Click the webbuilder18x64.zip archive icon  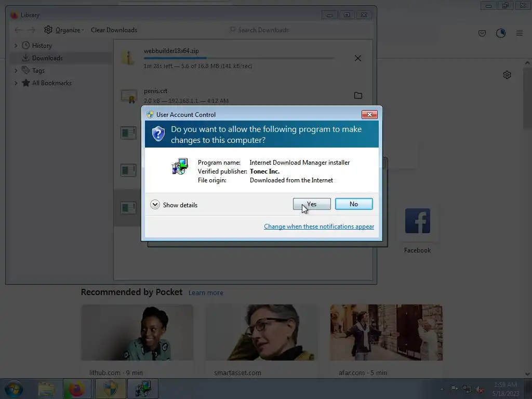coord(128,57)
